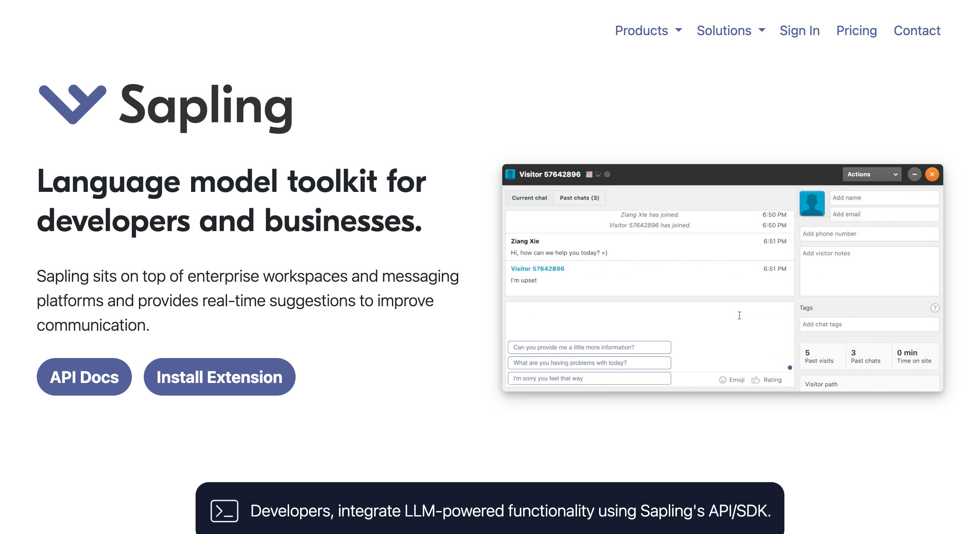Select the Rating thumbs-up icon
The image size is (980, 534).
(x=755, y=379)
